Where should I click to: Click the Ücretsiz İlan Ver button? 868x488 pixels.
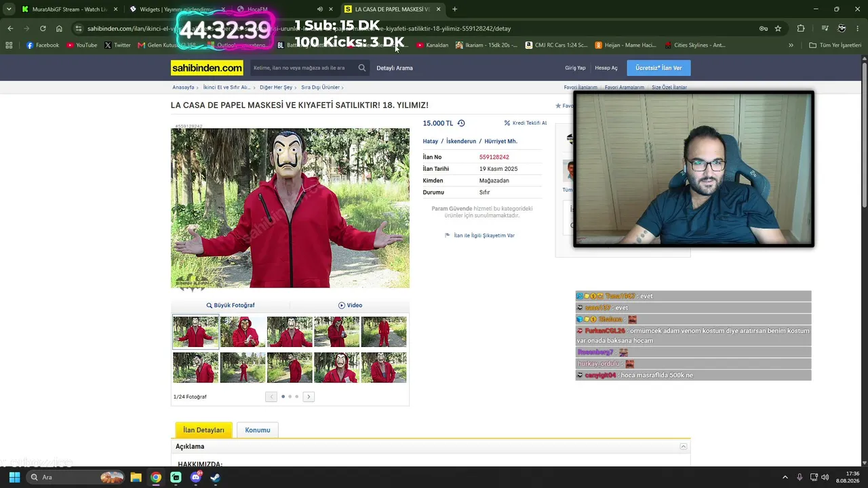point(658,68)
